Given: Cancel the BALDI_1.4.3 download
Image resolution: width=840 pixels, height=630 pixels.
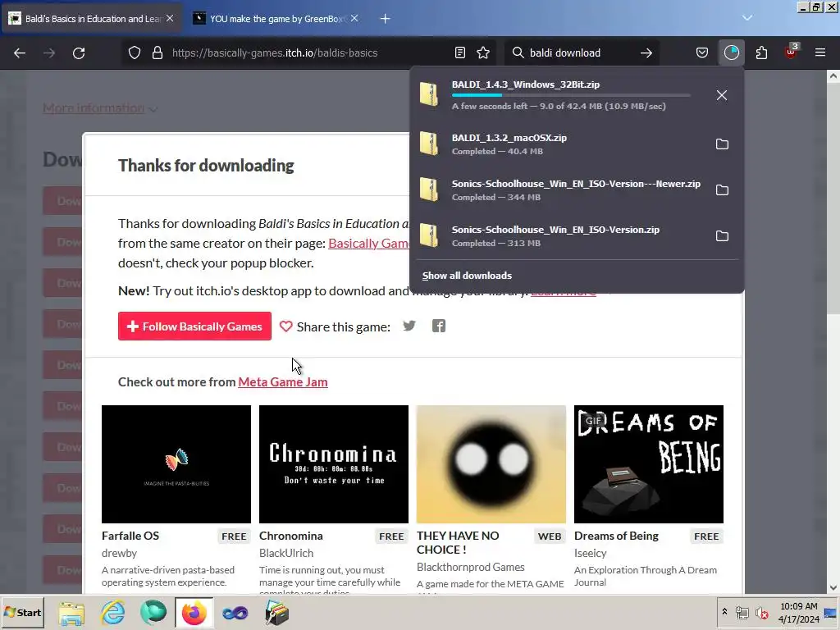Looking at the screenshot, I should tap(722, 95).
